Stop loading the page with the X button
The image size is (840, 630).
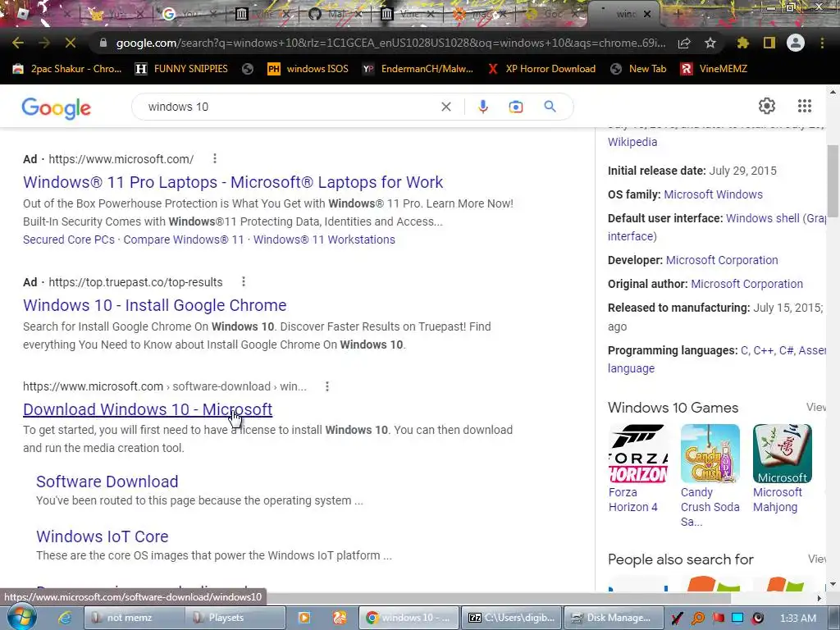point(71,43)
